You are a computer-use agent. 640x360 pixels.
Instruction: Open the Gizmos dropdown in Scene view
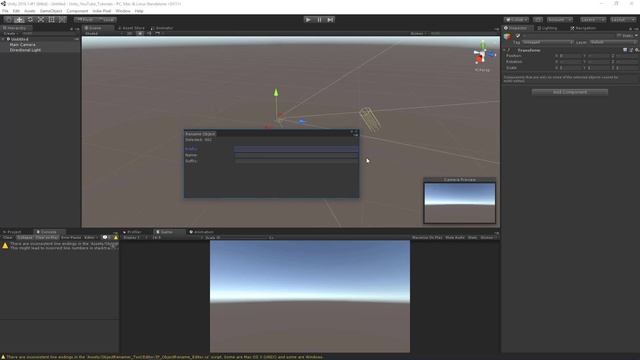(418, 33)
